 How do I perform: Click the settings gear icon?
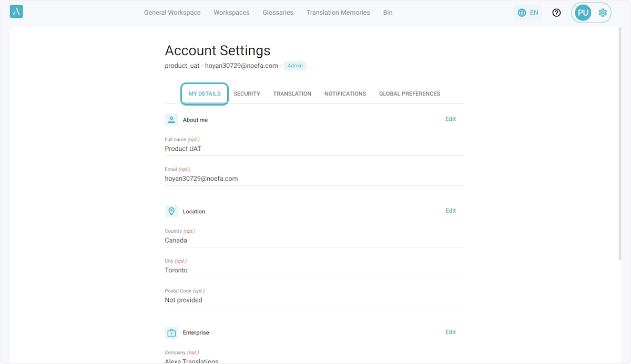pos(603,13)
